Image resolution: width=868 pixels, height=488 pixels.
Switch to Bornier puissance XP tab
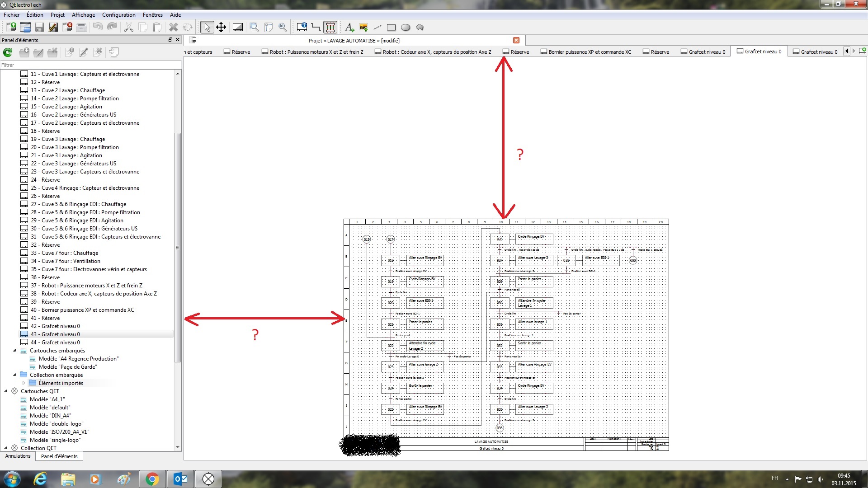[x=585, y=52]
